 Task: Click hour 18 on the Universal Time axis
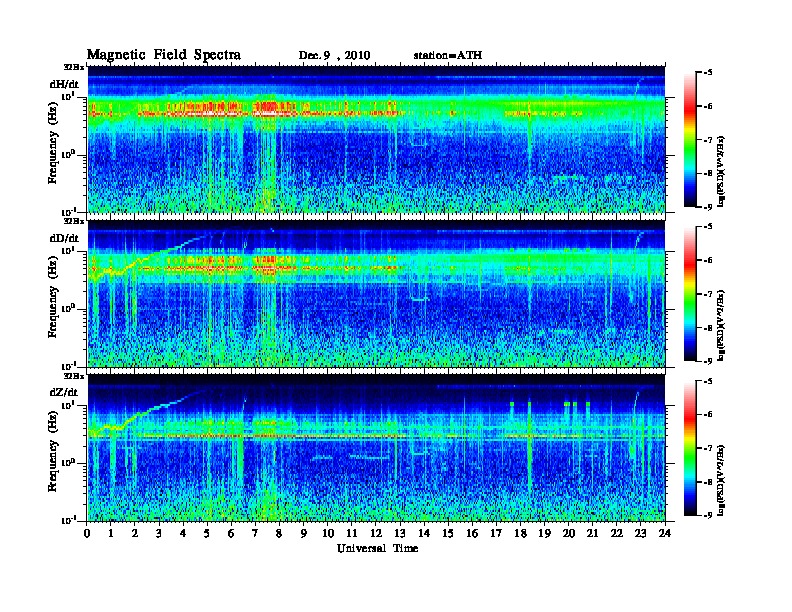[x=520, y=534]
